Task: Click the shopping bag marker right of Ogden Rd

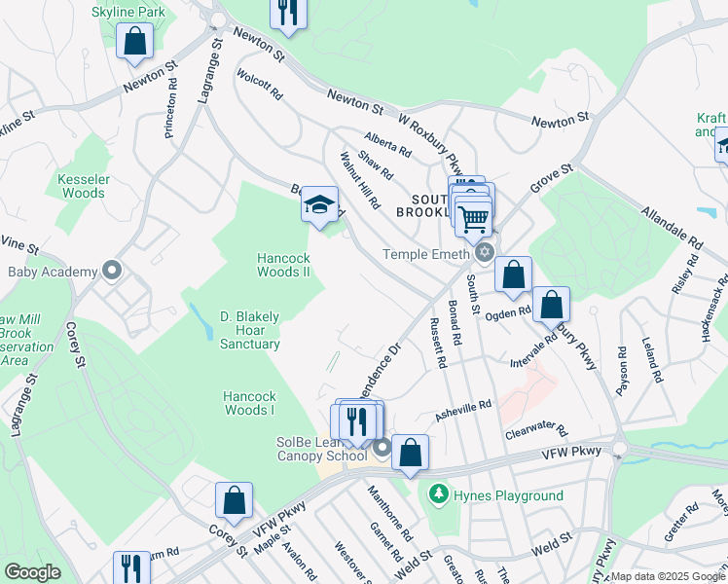Action: tap(551, 305)
